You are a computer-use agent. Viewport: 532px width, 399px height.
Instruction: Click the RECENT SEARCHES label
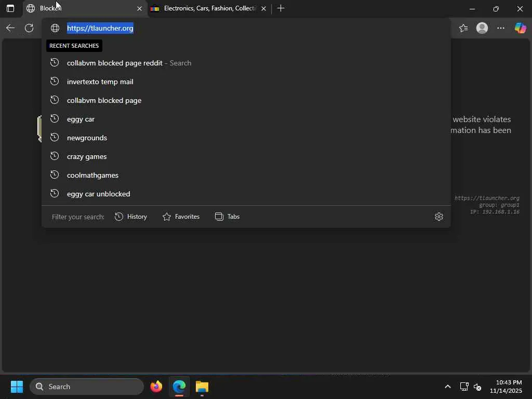(74, 46)
